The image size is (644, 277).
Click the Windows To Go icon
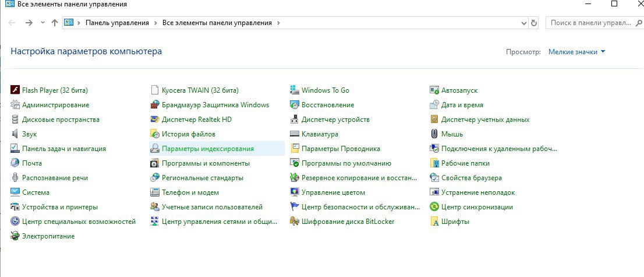(x=295, y=90)
